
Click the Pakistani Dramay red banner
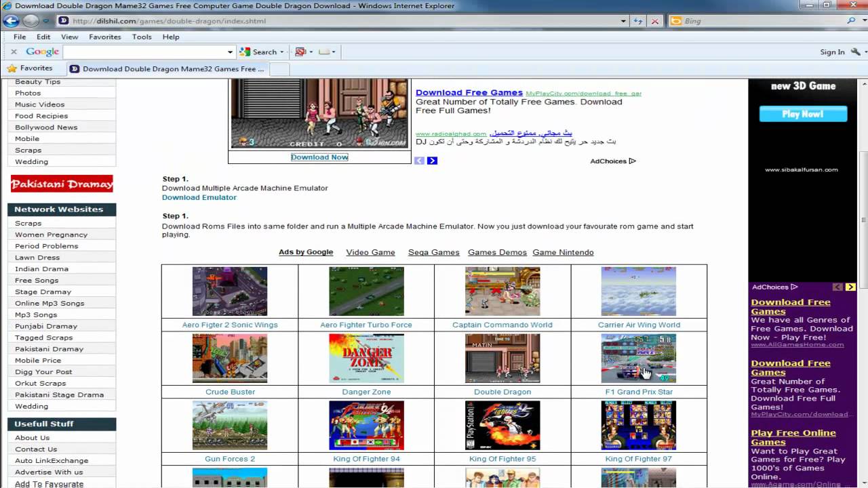[62, 184]
